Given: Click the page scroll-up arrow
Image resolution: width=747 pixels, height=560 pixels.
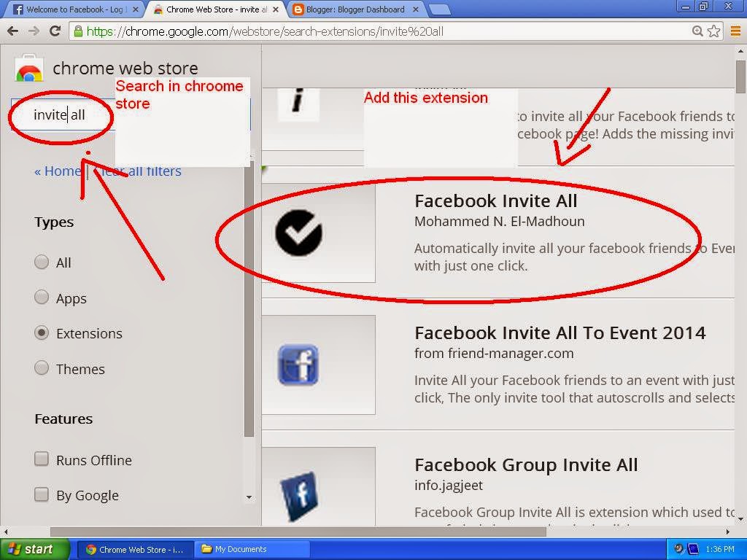Looking at the screenshot, I should [741, 50].
